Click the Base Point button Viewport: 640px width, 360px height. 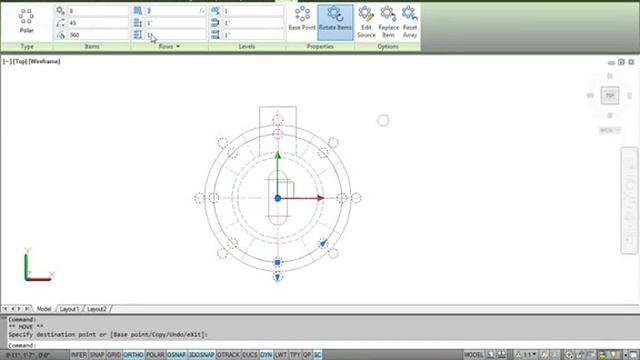[x=302, y=18]
